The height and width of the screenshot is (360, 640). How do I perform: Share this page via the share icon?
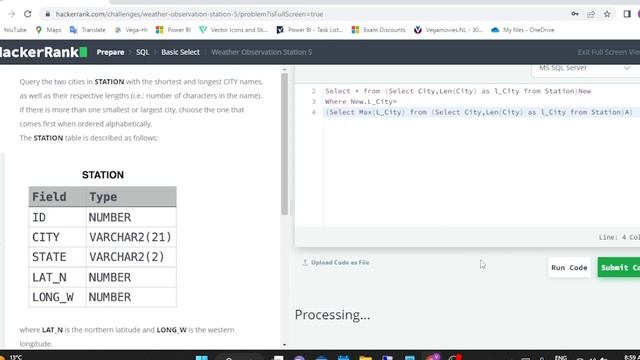[x=591, y=14]
